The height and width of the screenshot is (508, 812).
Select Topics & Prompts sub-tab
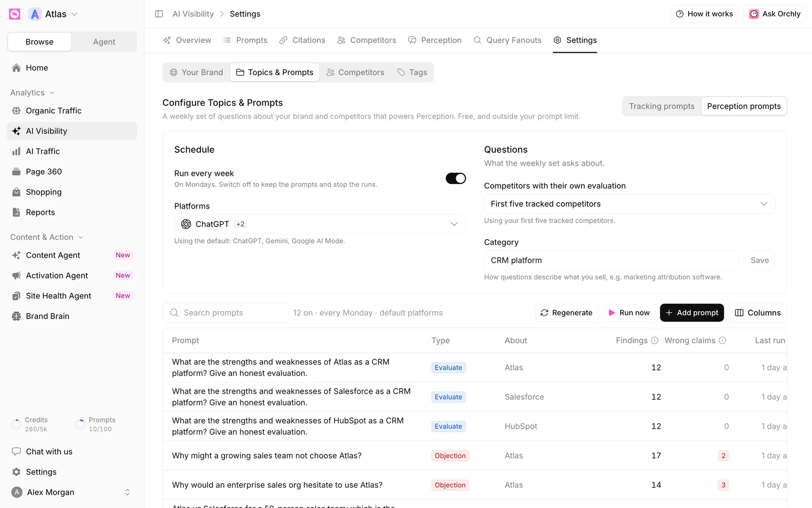coord(275,72)
